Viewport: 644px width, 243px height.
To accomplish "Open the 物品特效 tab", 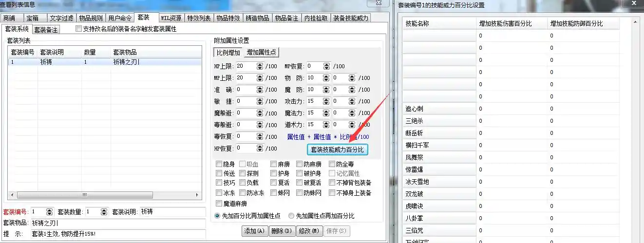I will 228,18.
